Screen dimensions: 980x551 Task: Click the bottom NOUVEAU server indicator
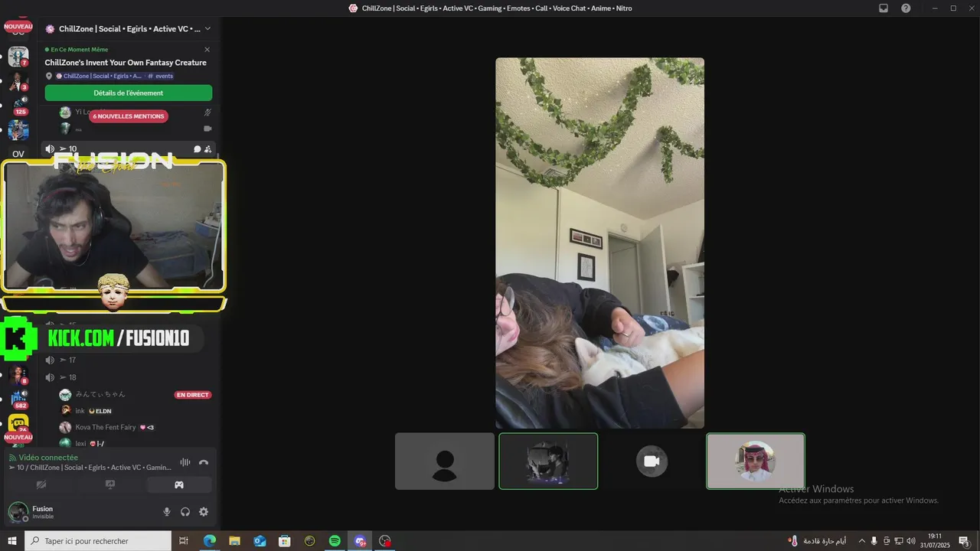click(18, 437)
